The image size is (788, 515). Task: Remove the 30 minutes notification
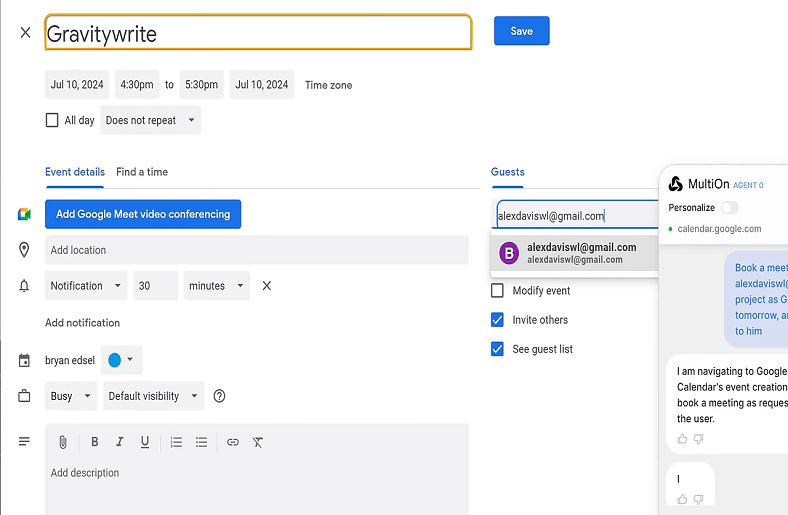pos(267,285)
